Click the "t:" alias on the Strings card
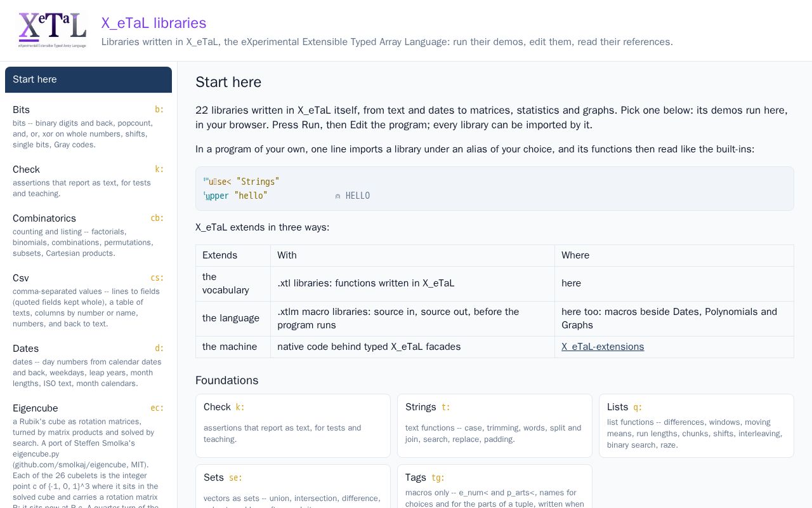Image resolution: width=812 pixels, height=508 pixels. (x=446, y=408)
